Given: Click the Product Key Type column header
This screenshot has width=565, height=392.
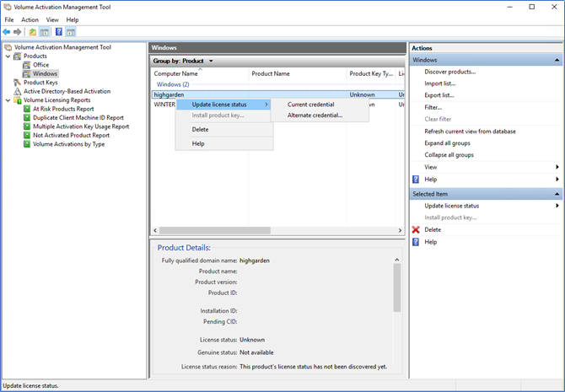Looking at the screenshot, I should click(371, 73).
